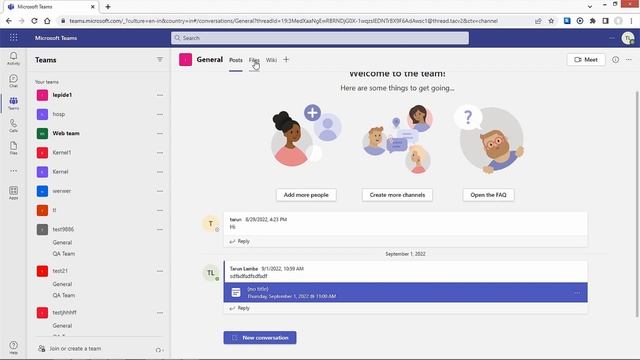Open a new browser tab
Image resolution: width=640 pixels, height=360 pixels.
pos(108,7)
